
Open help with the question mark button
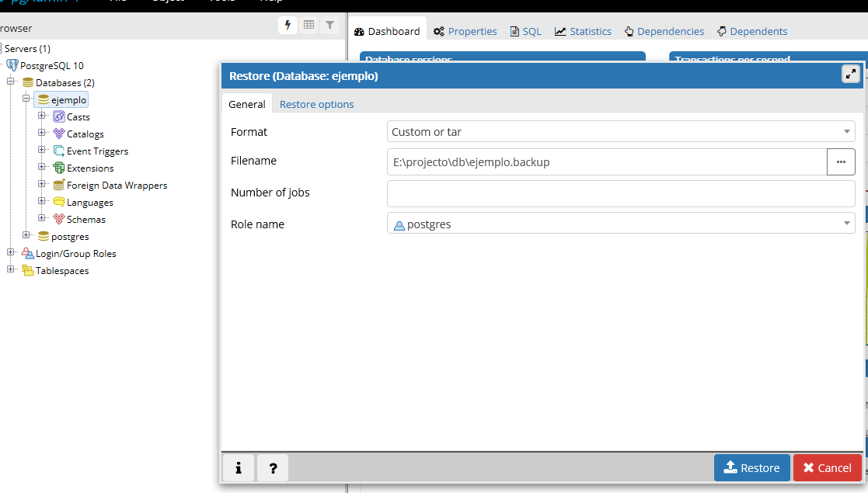pyautogui.click(x=273, y=468)
